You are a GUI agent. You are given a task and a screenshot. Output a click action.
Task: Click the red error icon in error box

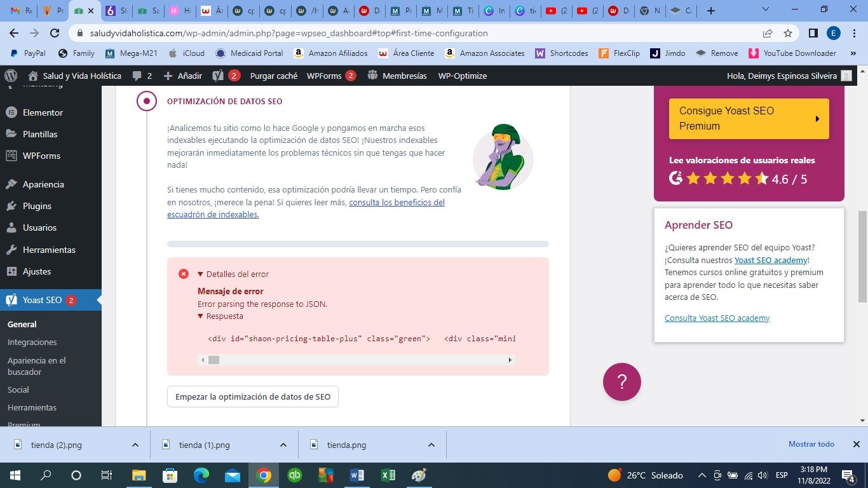click(x=184, y=274)
